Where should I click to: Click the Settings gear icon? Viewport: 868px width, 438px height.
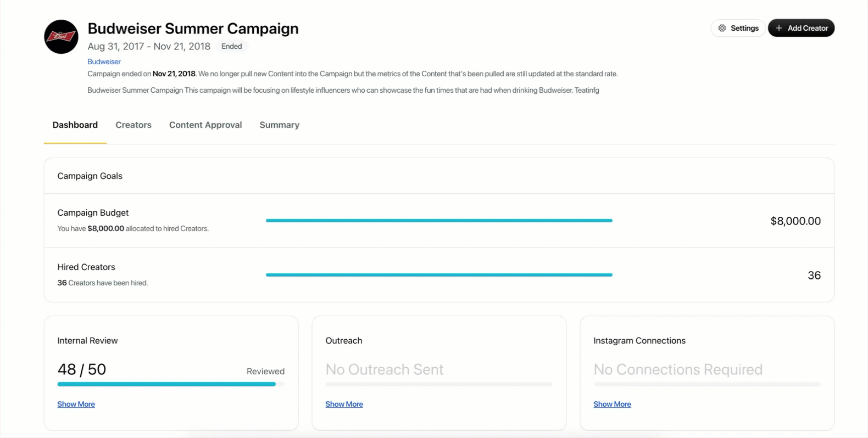pyautogui.click(x=722, y=28)
